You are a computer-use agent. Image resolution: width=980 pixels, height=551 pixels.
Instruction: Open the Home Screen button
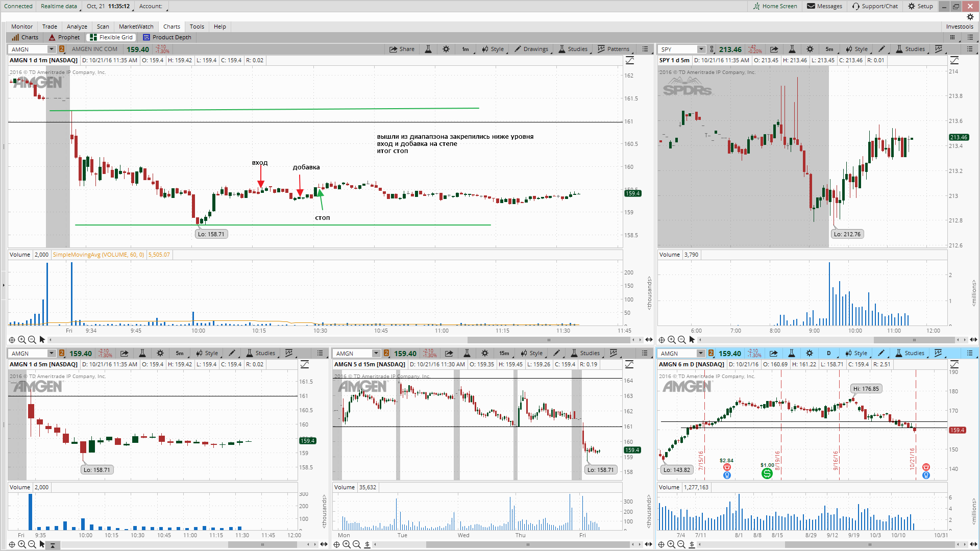tap(775, 6)
